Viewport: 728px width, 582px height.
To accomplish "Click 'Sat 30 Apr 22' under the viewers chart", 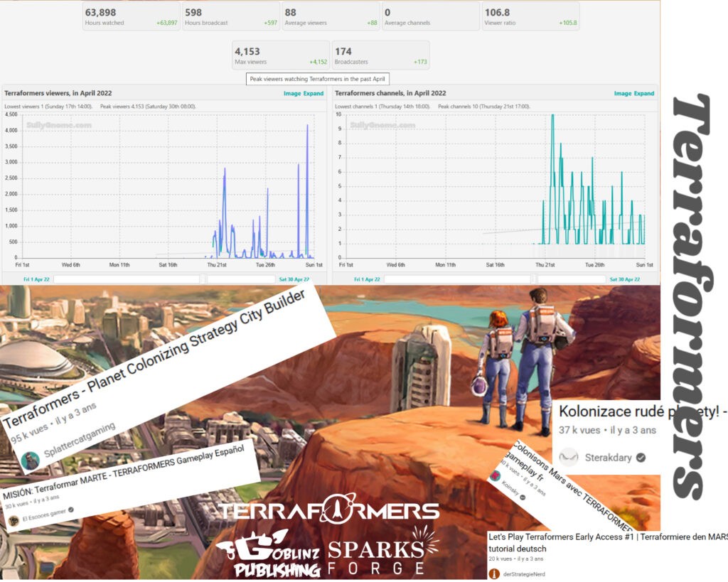I will coord(294,279).
